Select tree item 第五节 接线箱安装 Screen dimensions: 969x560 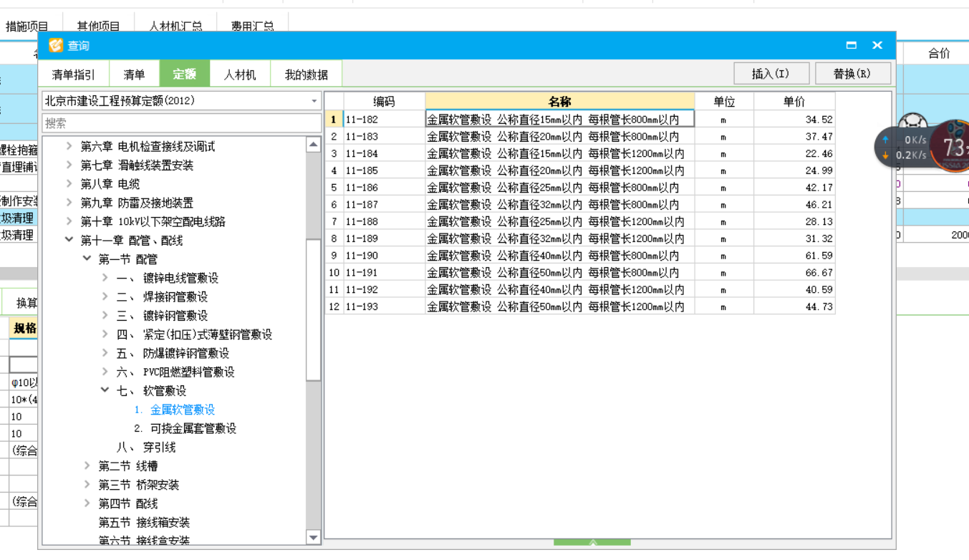[x=144, y=522]
